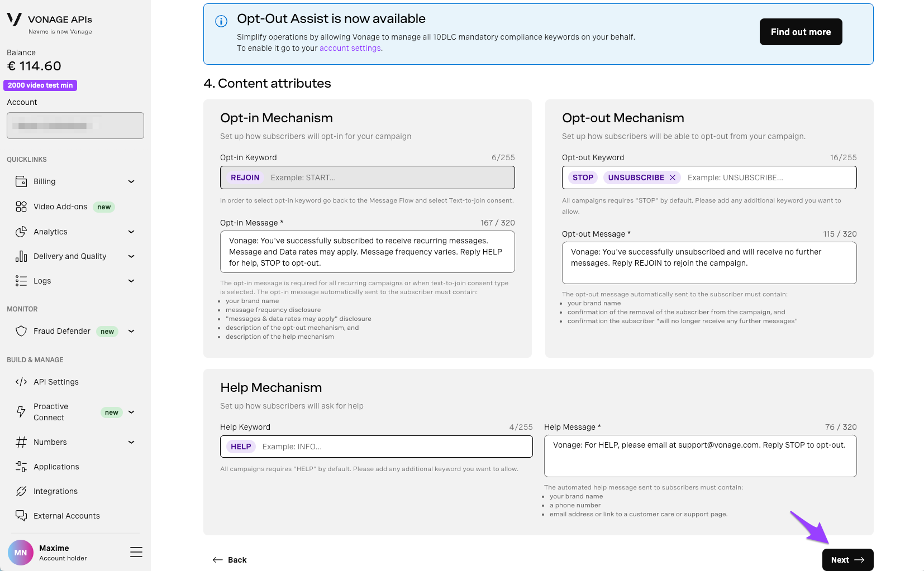This screenshot has width=924, height=571.
Task: Open the account holder hamburger menu
Action: tap(136, 552)
